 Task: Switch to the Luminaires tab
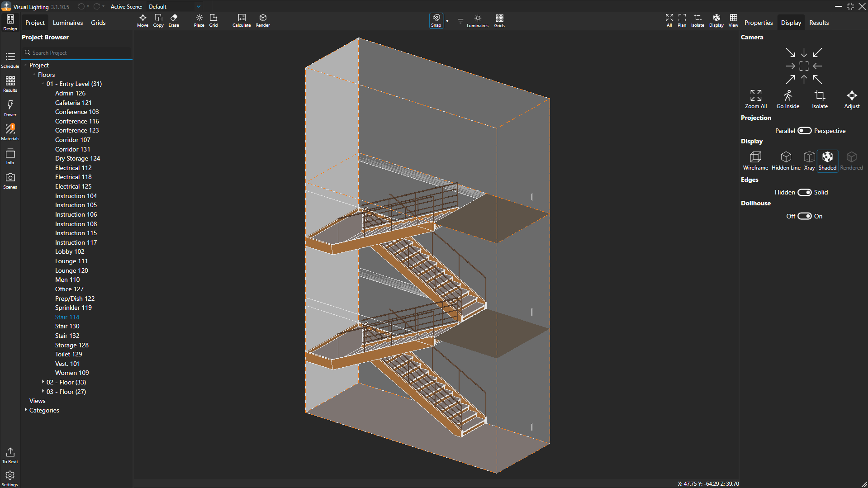(x=68, y=23)
